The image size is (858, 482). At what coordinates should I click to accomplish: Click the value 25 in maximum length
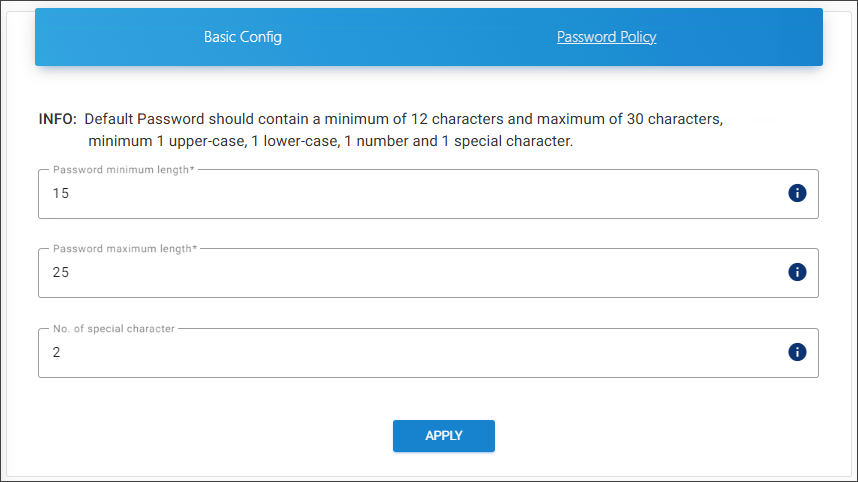tap(61, 273)
